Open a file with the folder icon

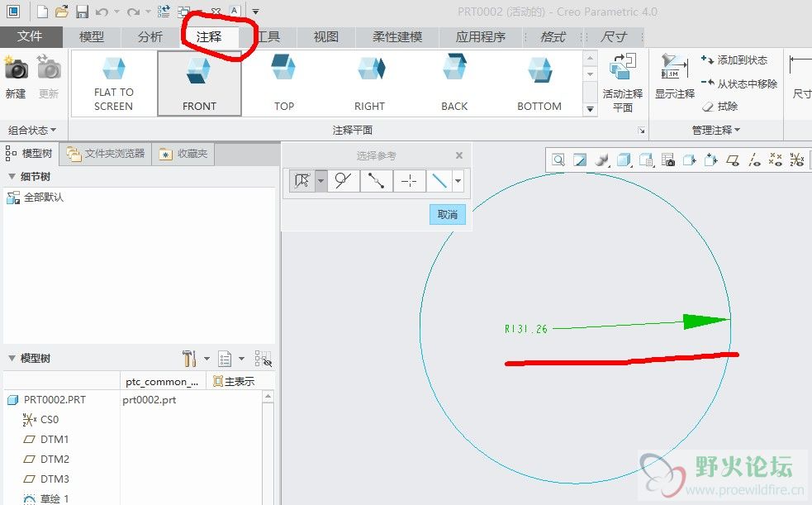click(x=62, y=11)
